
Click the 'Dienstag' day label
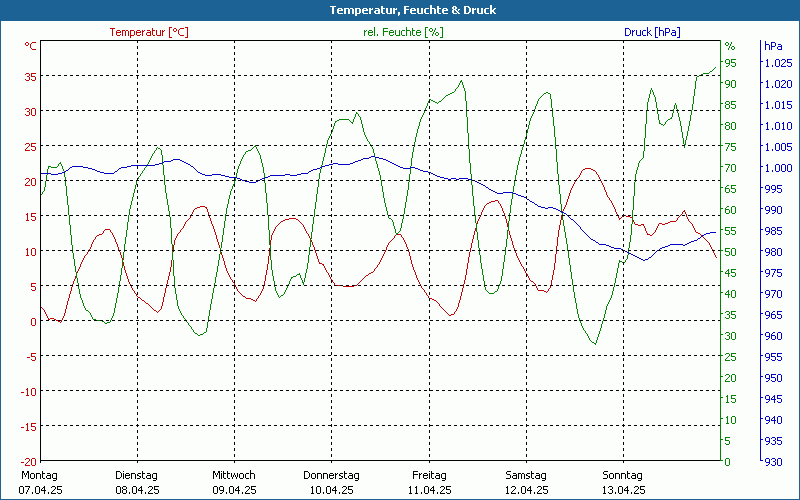point(136,475)
